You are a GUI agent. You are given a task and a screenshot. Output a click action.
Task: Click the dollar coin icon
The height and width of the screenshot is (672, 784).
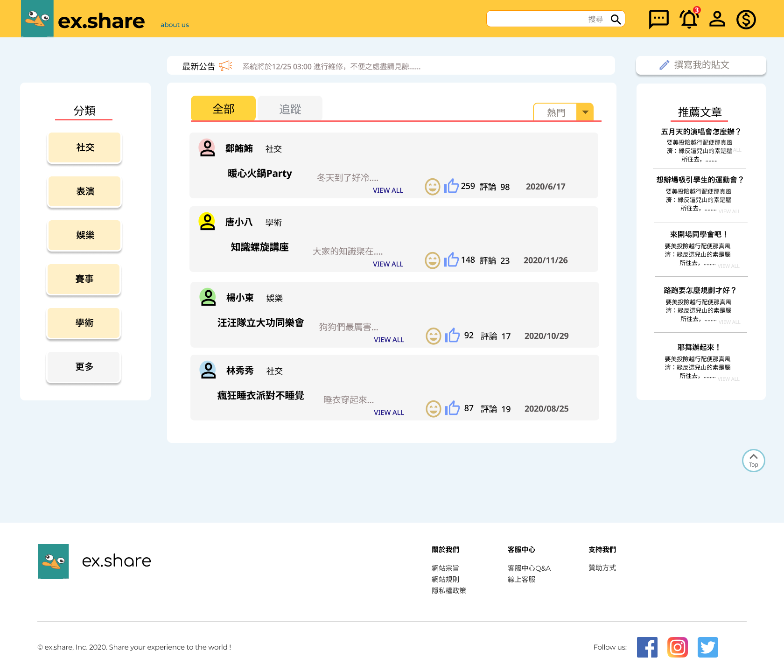coord(746,20)
